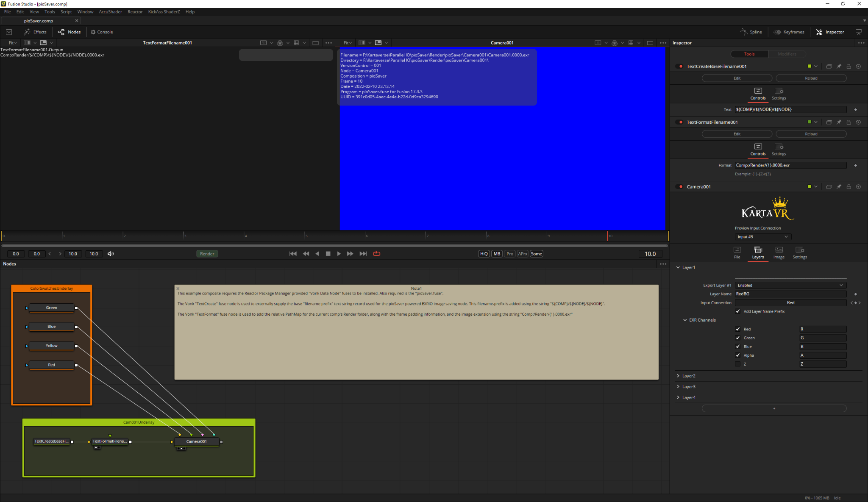868x502 pixels.
Task: Go to last frame
Action: click(363, 254)
